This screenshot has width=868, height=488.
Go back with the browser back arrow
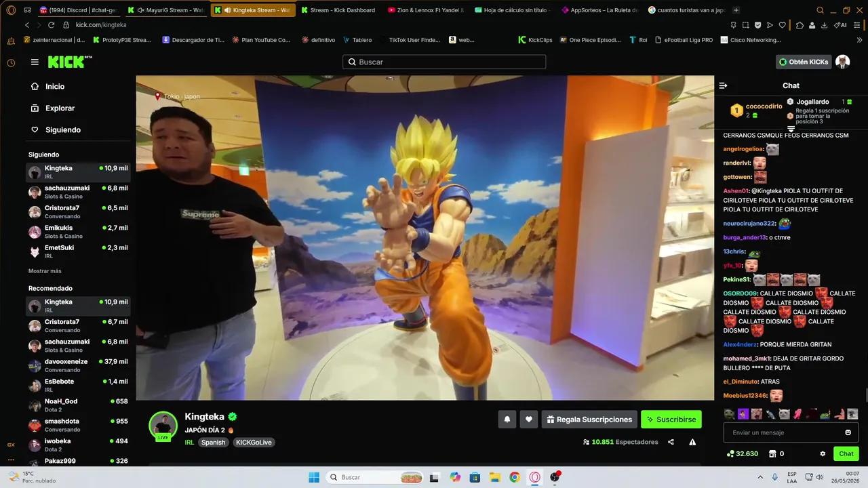(x=27, y=24)
